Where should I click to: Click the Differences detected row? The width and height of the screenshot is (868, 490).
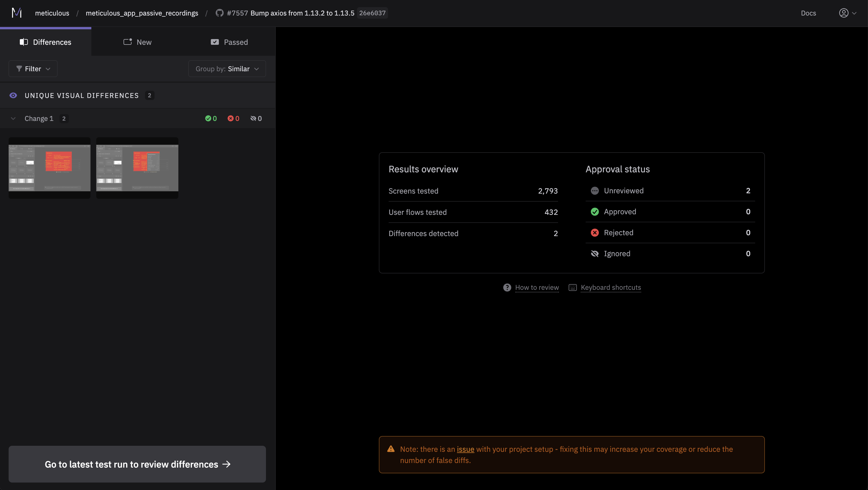click(473, 234)
